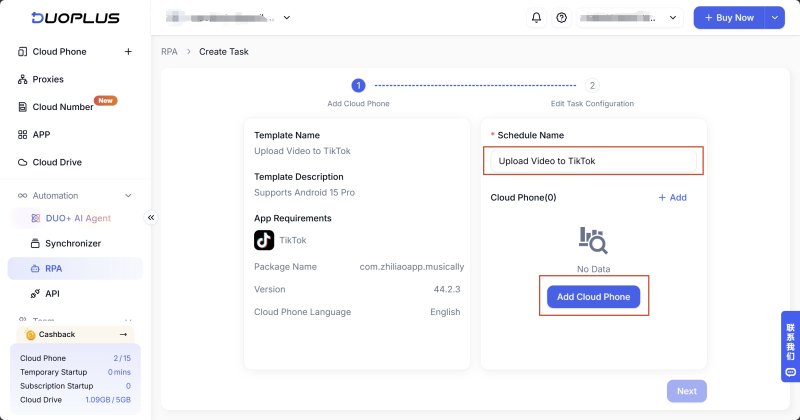Open the Synchronizer page
The height and width of the screenshot is (420, 800).
click(x=73, y=243)
